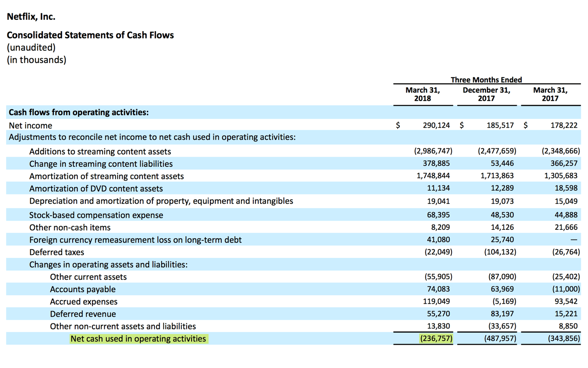The height and width of the screenshot is (368, 588).
Task: Click the 'Netflix, Inc.' title
Action: pyautogui.click(x=31, y=17)
